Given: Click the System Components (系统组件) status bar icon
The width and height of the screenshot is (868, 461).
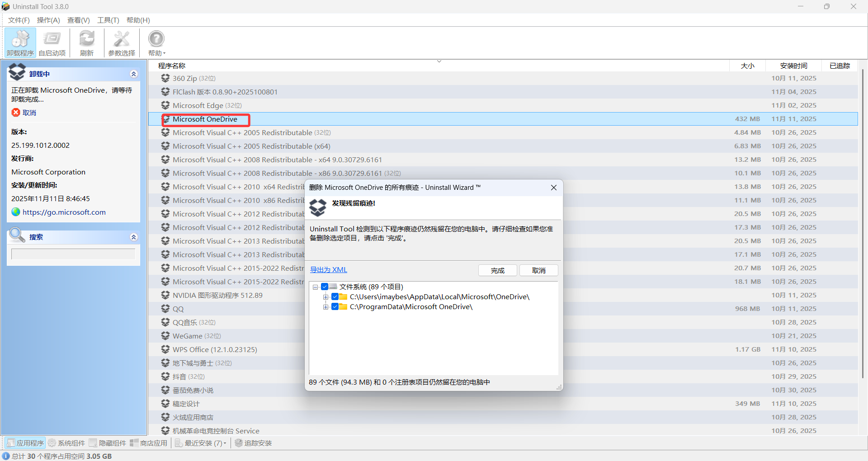Looking at the screenshot, I should pos(52,443).
